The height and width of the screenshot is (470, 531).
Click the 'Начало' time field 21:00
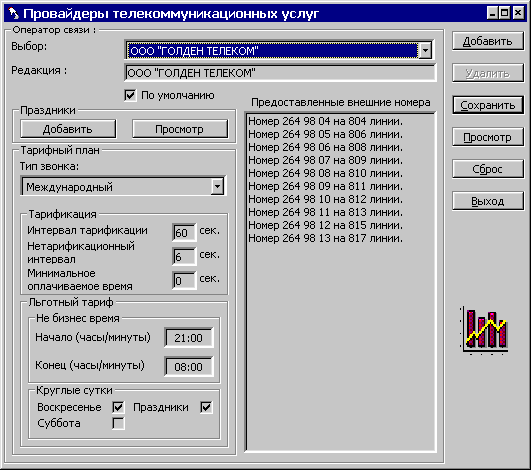[189, 338]
